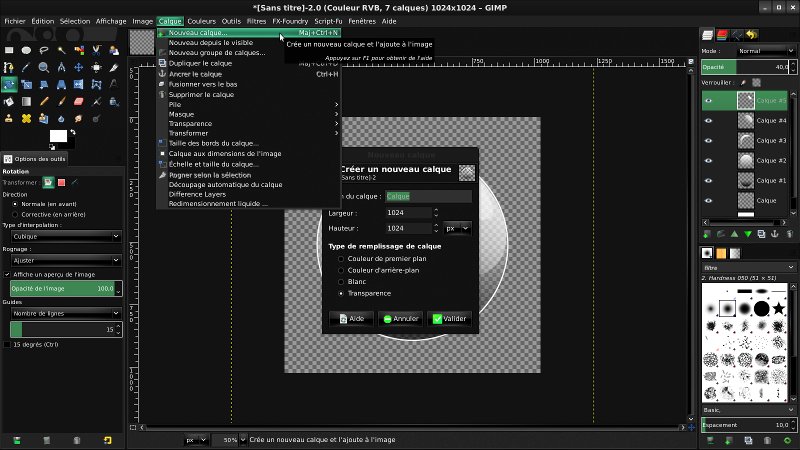
Task: Hide the Calque #4 layer eye
Action: [708, 120]
